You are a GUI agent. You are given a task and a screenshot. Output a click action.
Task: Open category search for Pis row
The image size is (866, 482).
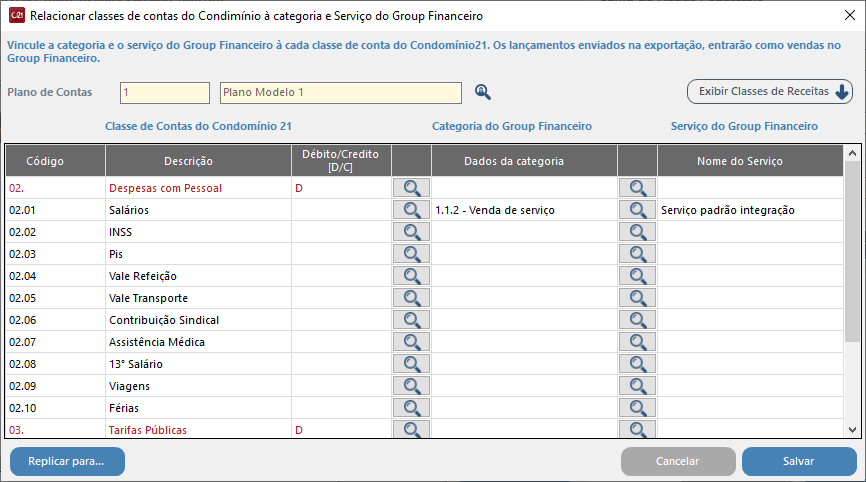411,254
